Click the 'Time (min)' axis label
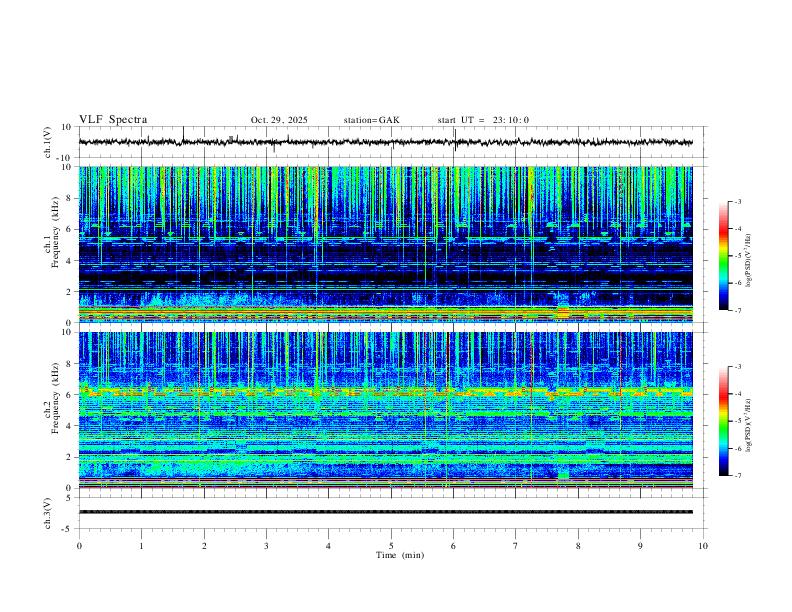Screen dimensions: 792x612 [400, 555]
